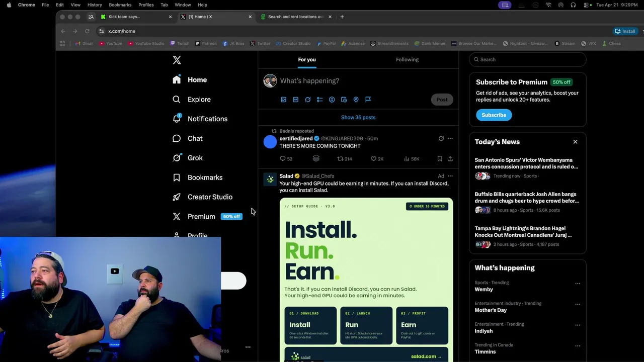Open the Profiles menu in menu bar
The image size is (644, 362).
[x=146, y=5]
